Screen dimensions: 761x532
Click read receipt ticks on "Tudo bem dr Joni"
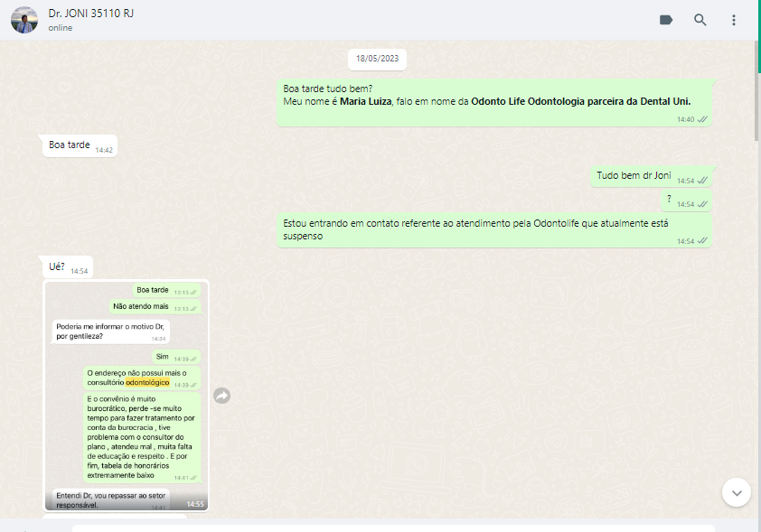coord(702,181)
